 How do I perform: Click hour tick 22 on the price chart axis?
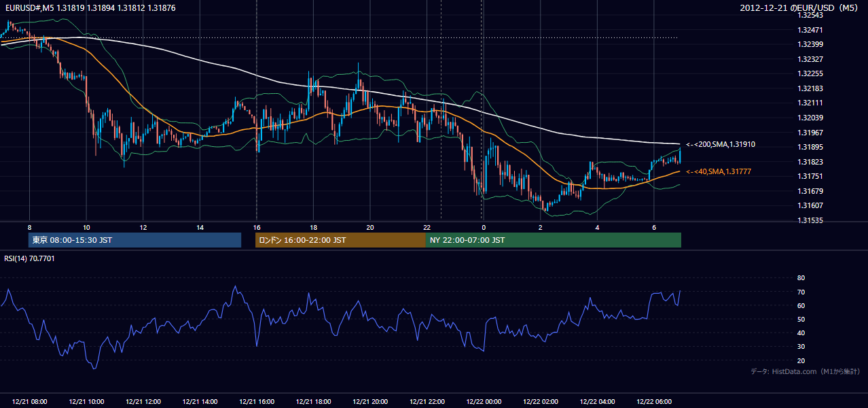click(427, 227)
